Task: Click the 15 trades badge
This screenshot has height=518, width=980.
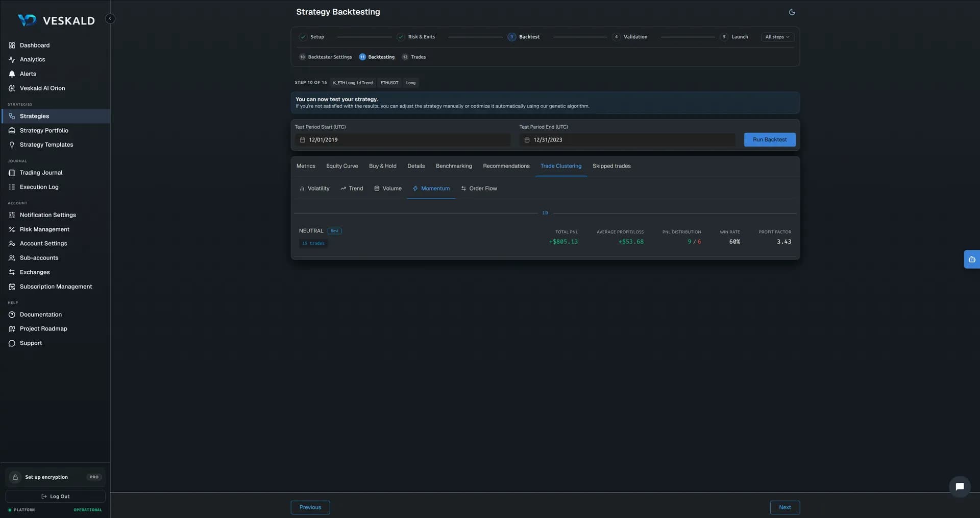Action: 313,244
